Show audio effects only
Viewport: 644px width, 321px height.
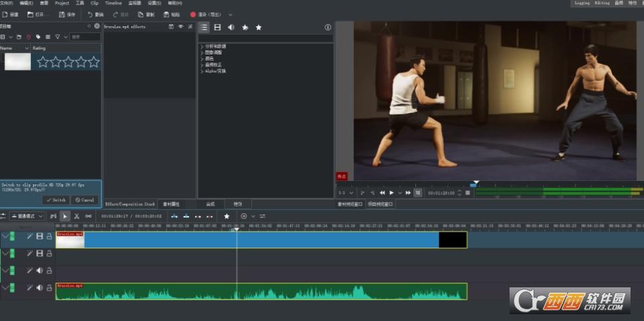coord(231,27)
